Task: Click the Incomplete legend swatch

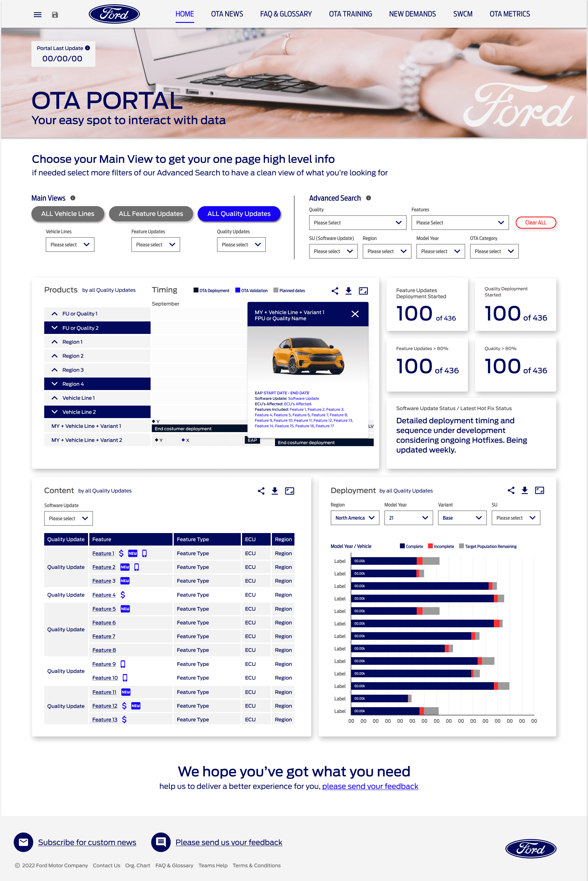Action: [430, 546]
